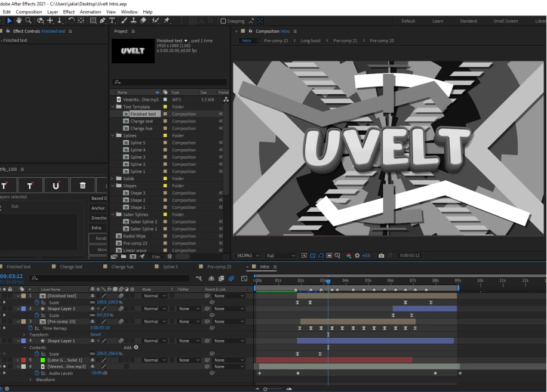The image size is (547, 392).
Task: Click the timeline zoom slider handle
Action: tap(265, 389)
